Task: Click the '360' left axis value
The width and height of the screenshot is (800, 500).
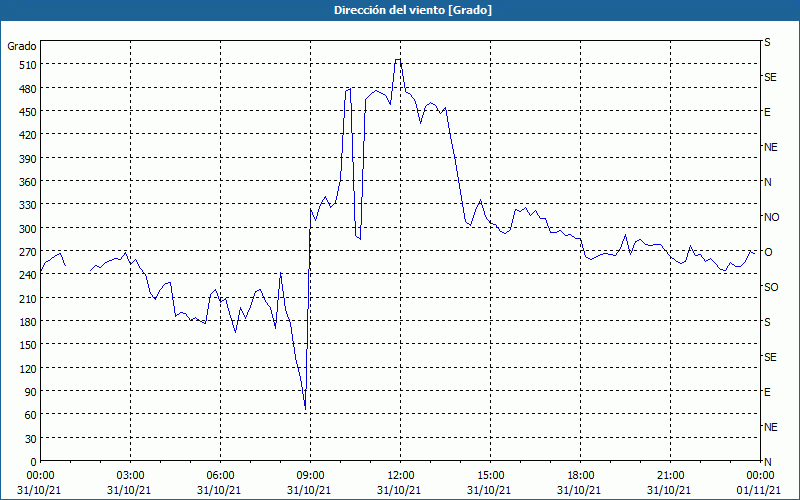Action: (29, 182)
